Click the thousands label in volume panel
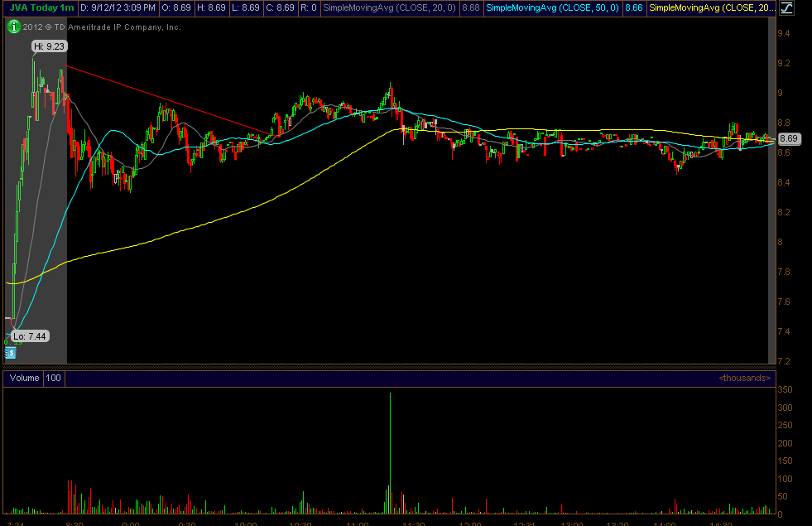Image resolution: width=812 pixels, height=526 pixels. (x=744, y=379)
